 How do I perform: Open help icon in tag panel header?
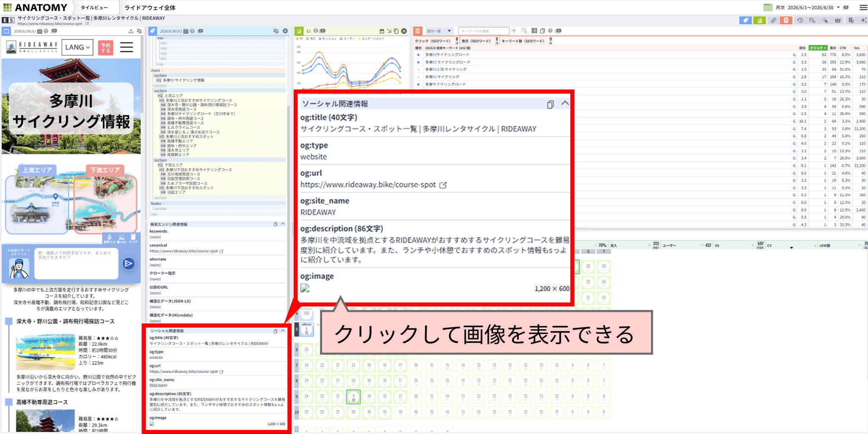click(x=192, y=31)
